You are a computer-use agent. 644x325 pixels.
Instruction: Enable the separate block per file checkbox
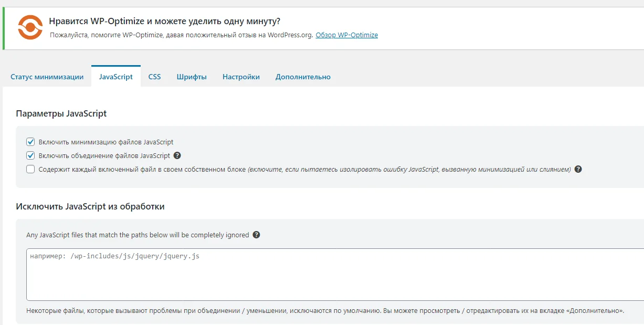pos(30,169)
